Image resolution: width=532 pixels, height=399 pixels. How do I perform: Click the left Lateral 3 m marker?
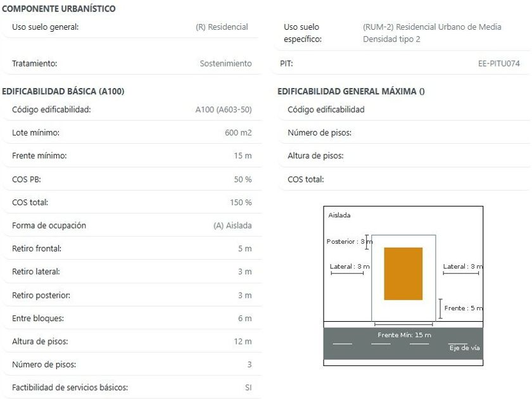click(x=350, y=269)
